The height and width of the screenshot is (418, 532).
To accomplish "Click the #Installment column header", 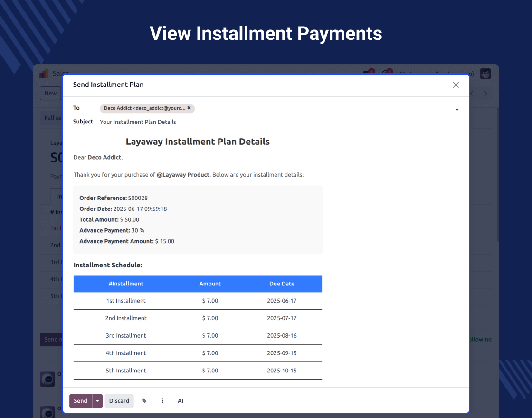I will (126, 284).
